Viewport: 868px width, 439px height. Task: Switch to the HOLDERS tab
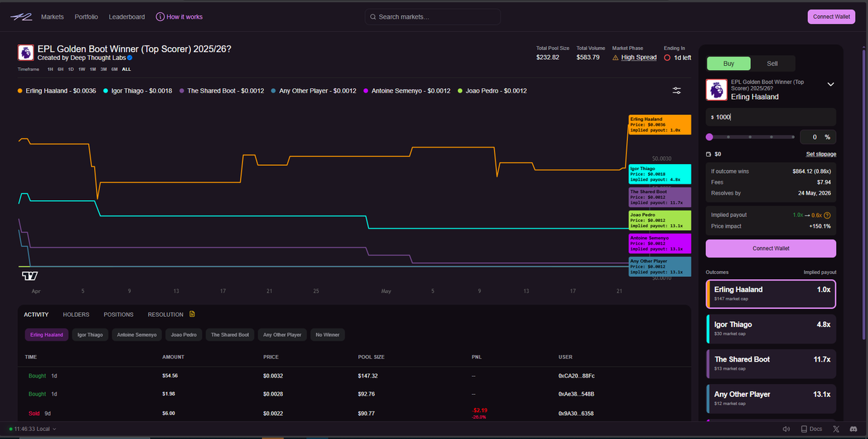tap(76, 315)
